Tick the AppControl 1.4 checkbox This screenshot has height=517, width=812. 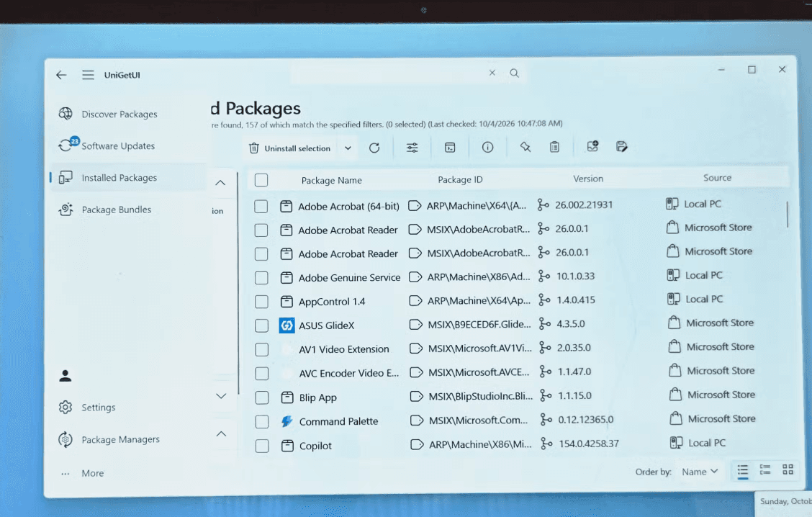coord(261,302)
